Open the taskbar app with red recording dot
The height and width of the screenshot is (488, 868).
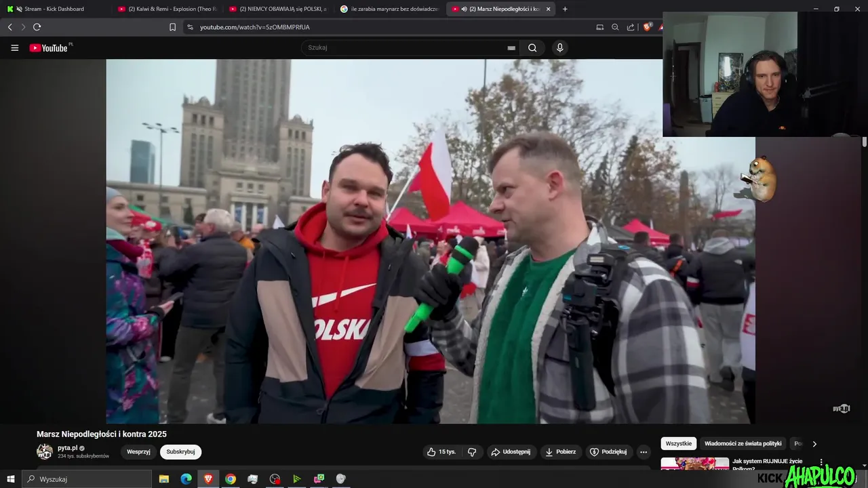click(x=275, y=479)
